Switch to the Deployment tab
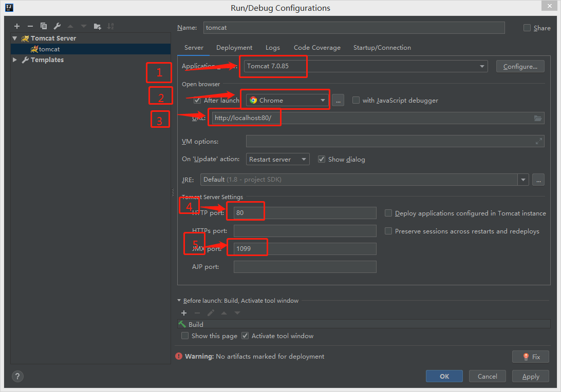561x392 pixels. tap(234, 48)
